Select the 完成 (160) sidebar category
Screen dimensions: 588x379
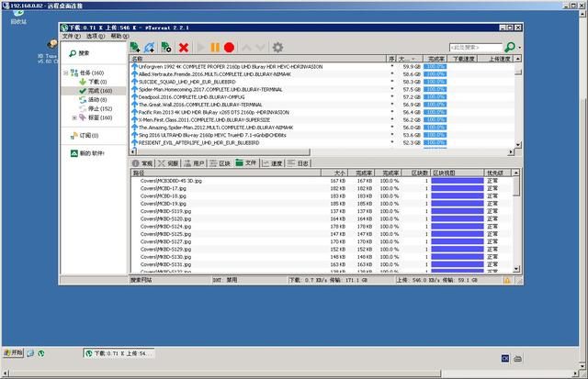[x=96, y=91]
